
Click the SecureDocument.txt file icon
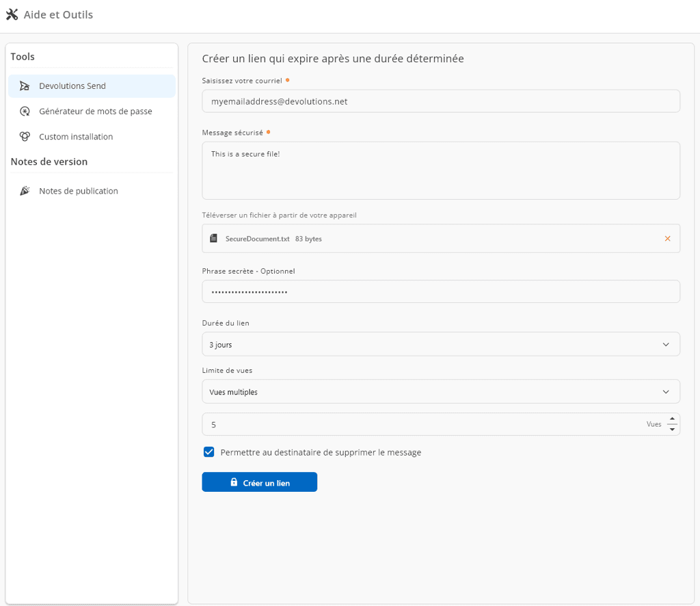pyautogui.click(x=213, y=239)
